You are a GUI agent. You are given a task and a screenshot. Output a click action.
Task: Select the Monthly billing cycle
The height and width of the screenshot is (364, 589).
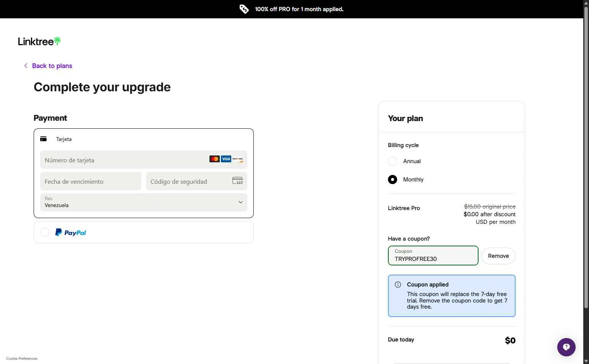click(x=393, y=180)
